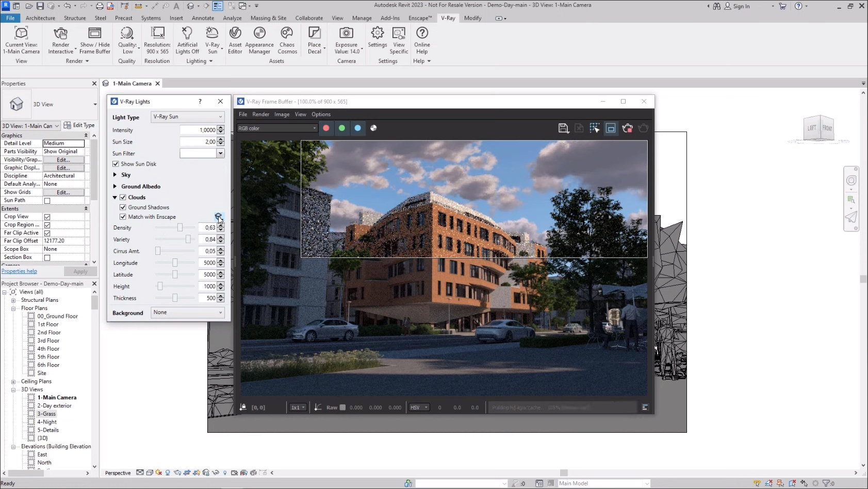Collapse Floor Plans tree node

point(13,308)
